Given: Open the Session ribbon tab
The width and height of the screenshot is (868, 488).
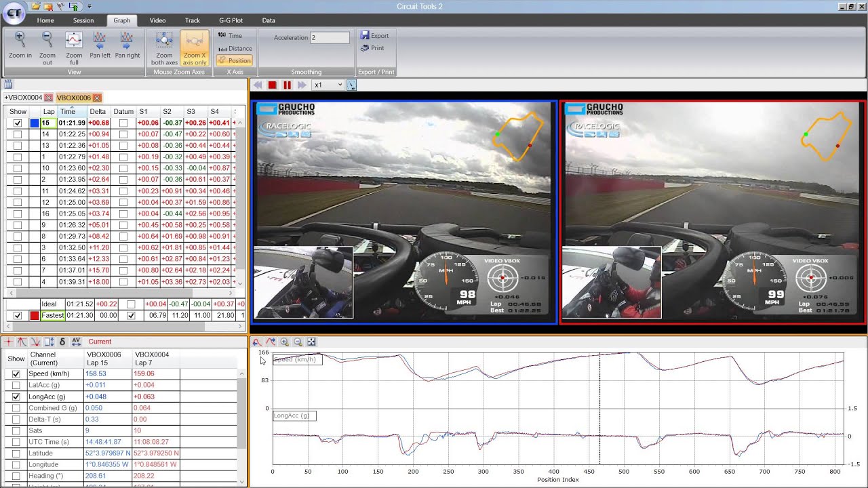Looking at the screenshot, I should tap(83, 20).
